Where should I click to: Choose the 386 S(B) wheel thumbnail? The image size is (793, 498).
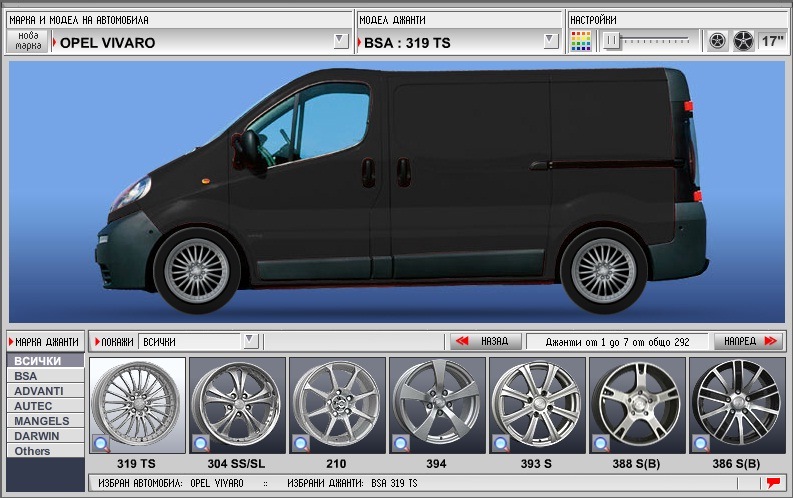(737, 405)
